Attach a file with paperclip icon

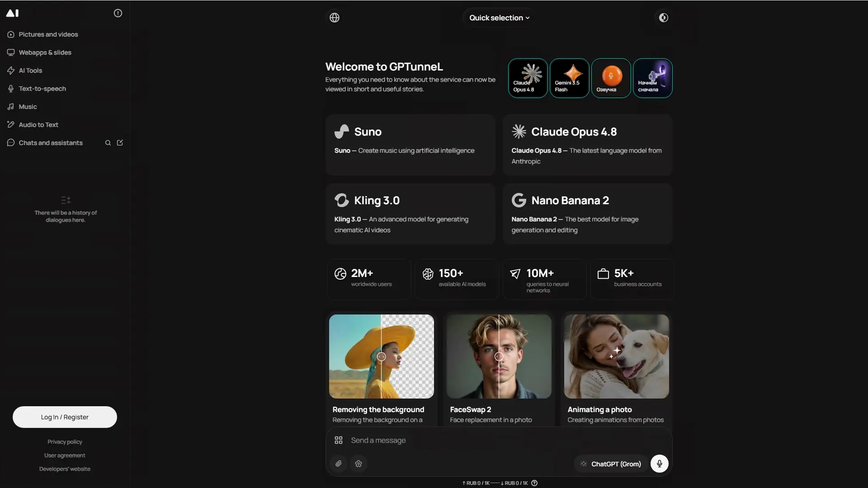(339, 464)
